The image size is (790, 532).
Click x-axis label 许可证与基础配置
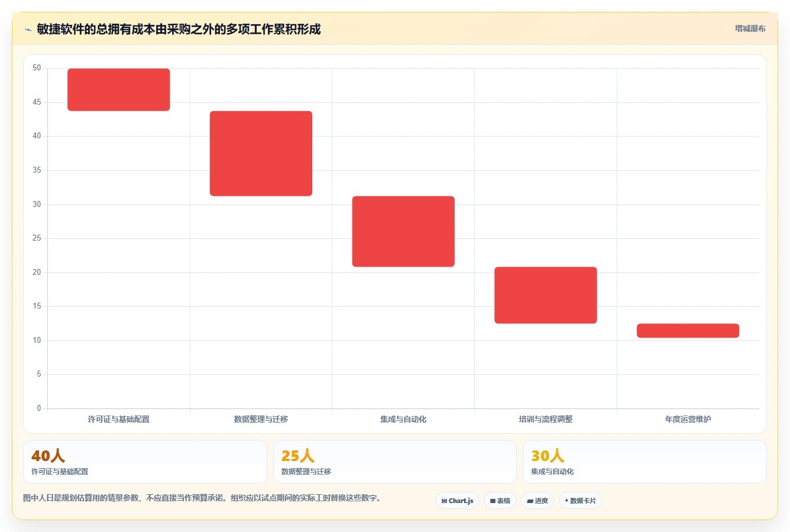pyautogui.click(x=119, y=419)
